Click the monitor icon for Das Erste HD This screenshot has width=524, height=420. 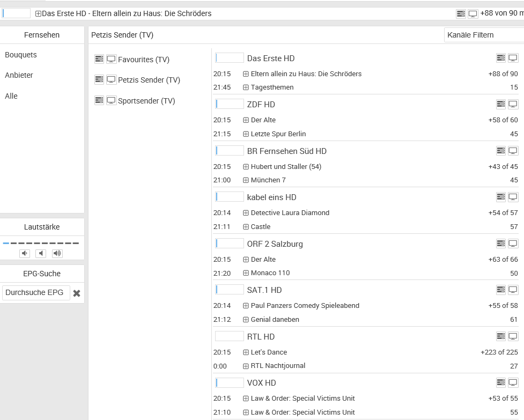coord(513,58)
